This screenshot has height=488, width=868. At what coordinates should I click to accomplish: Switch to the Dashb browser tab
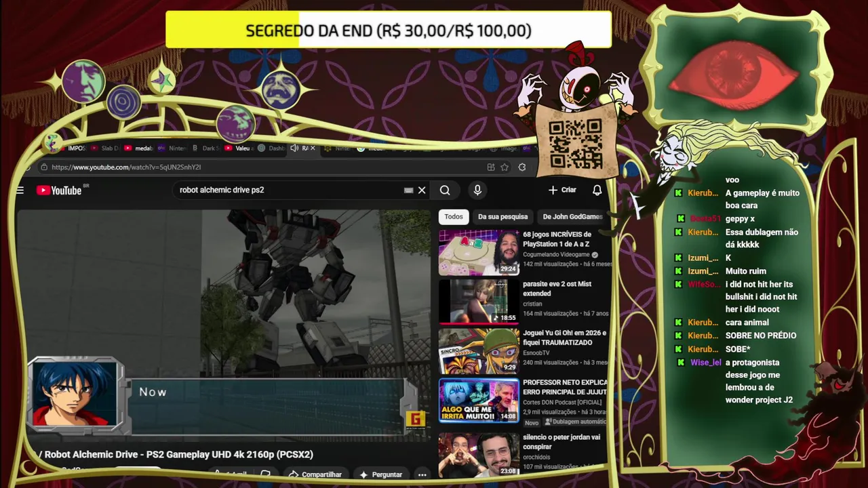(272, 148)
